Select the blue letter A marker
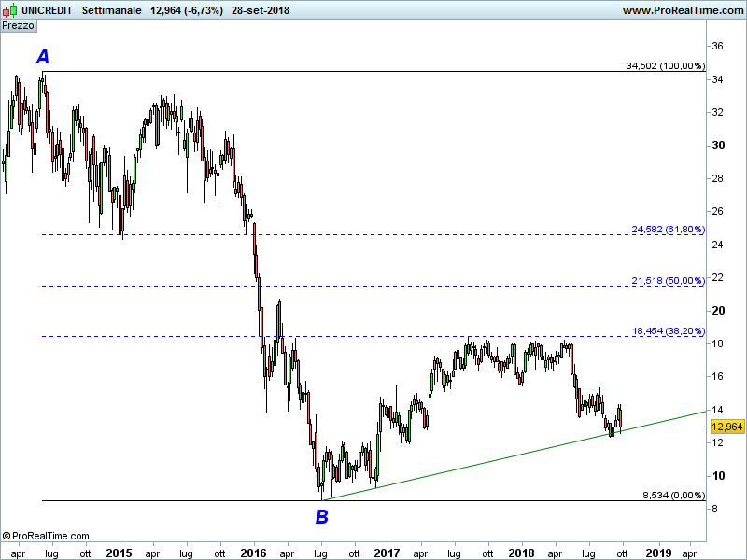 43,57
